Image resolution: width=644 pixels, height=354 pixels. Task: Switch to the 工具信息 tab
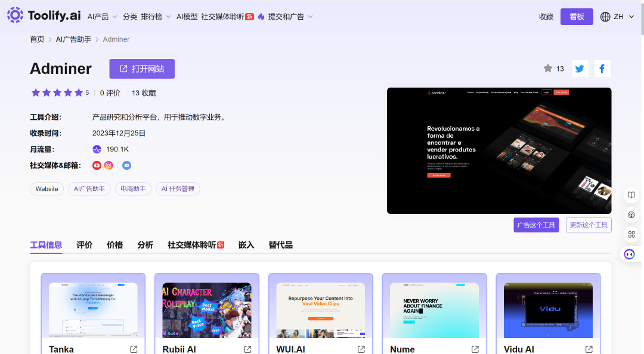[46, 245]
